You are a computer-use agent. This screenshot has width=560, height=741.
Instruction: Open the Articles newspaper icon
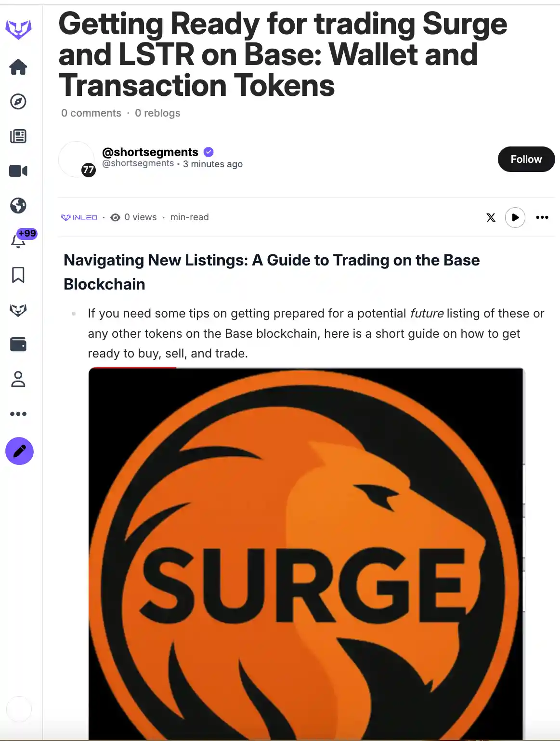point(18,136)
